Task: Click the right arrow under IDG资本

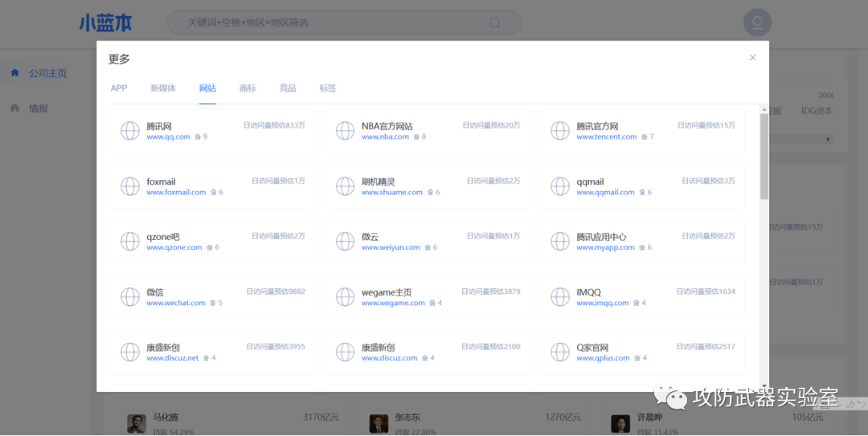Action: (828, 140)
